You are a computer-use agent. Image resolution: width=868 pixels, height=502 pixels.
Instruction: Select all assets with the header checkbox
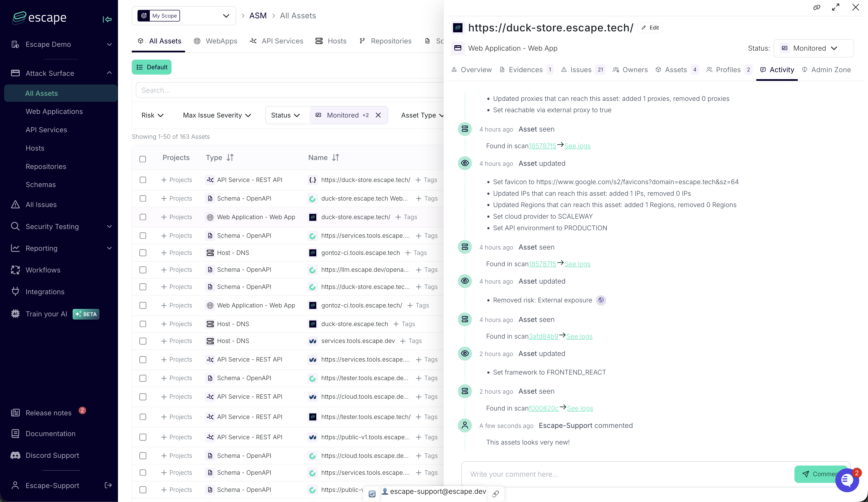[x=143, y=159]
